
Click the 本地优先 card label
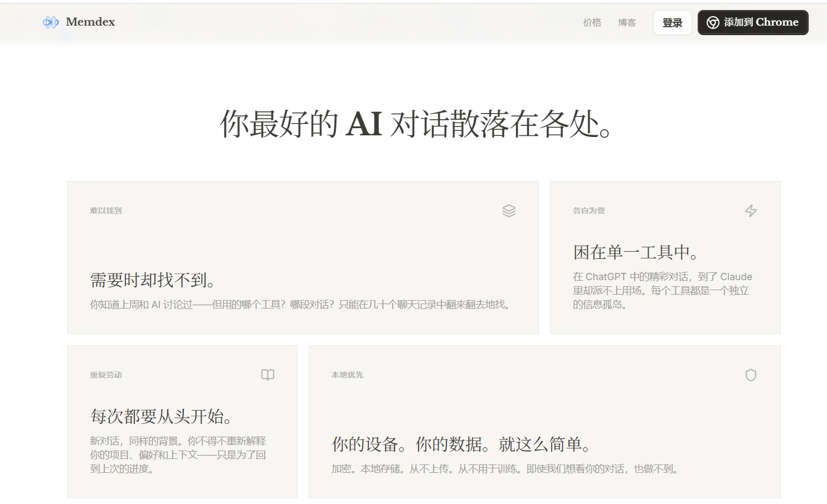[x=347, y=375]
